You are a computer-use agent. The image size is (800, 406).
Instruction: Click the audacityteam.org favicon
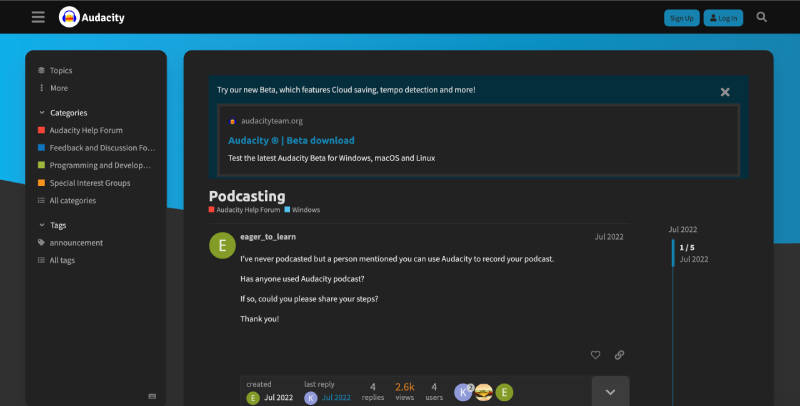click(233, 121)
